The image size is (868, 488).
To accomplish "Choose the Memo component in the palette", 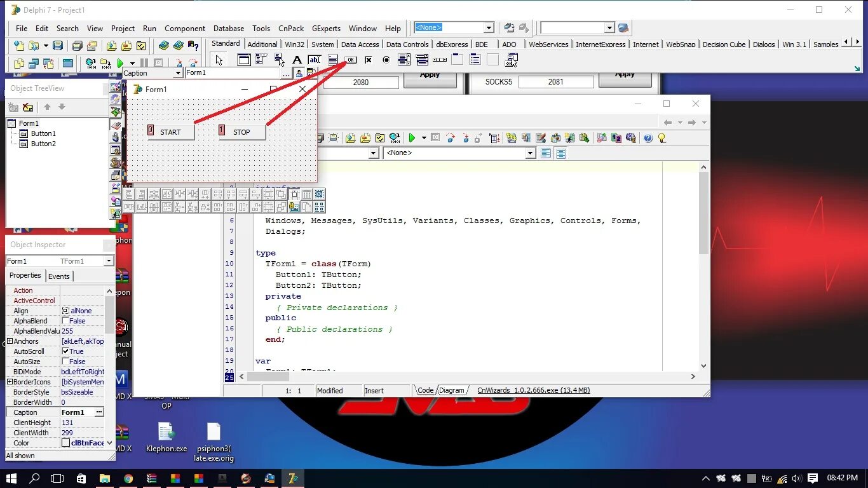I will click(x=332, y=60).
